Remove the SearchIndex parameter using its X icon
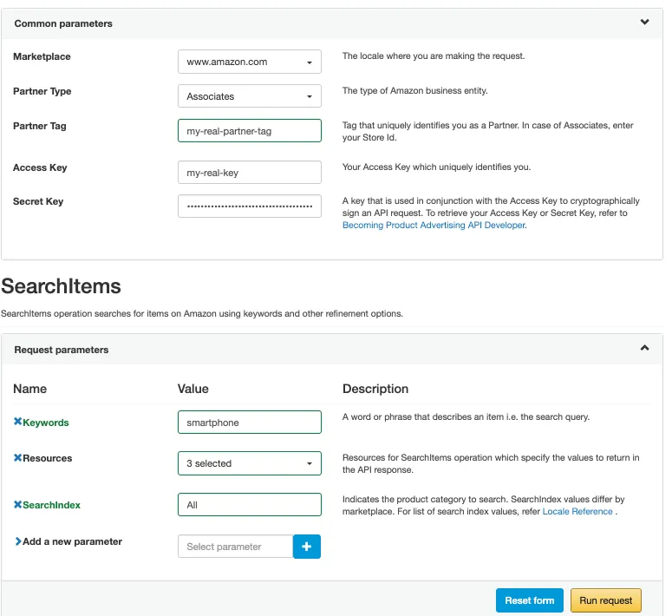This screenshot has width=672, height=616. 18,504
